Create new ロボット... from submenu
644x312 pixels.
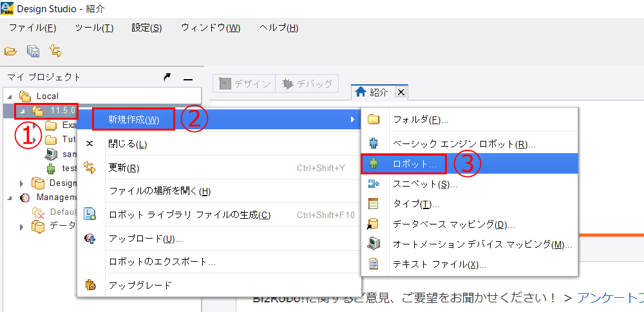[469, 164]
